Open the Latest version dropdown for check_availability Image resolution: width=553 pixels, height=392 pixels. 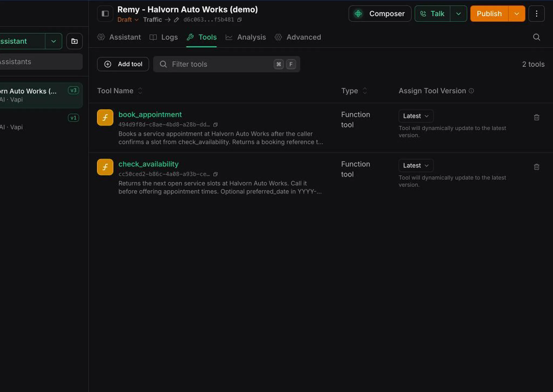tap(416, 165)
